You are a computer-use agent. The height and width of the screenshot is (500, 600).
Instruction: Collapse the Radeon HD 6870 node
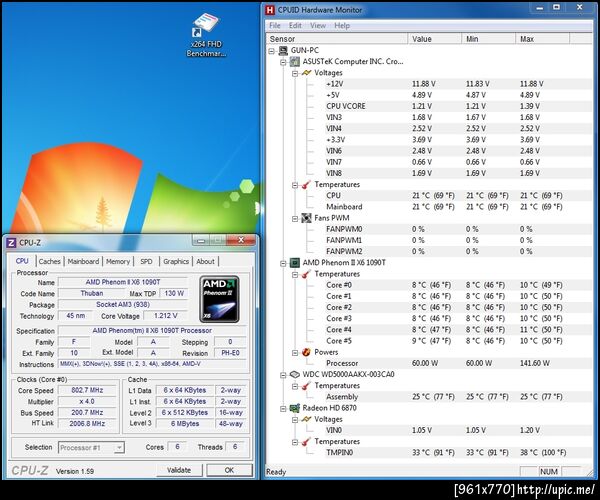[283, 409]
